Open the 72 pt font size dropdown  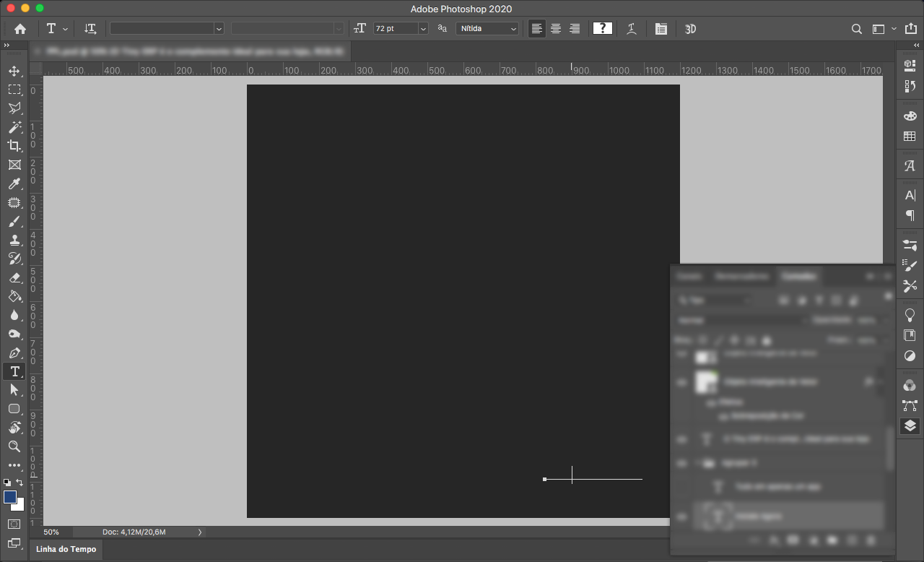(x=423, y=29)
